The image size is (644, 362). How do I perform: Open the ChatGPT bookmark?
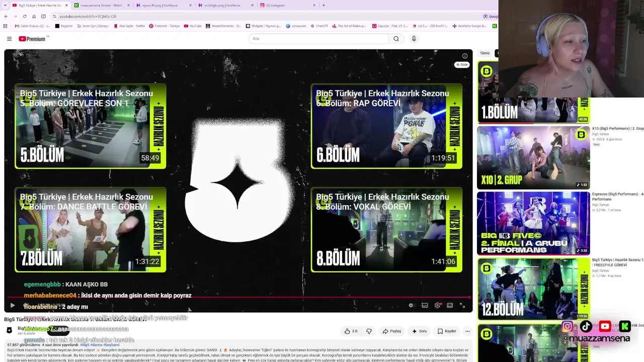[319, 26]
